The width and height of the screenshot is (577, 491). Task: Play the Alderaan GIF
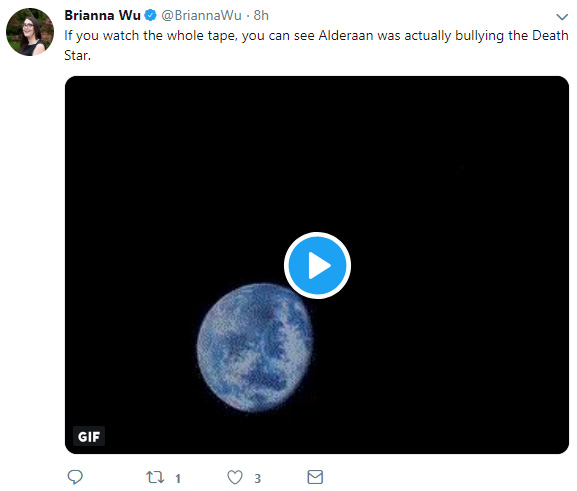tap(317, 265)
